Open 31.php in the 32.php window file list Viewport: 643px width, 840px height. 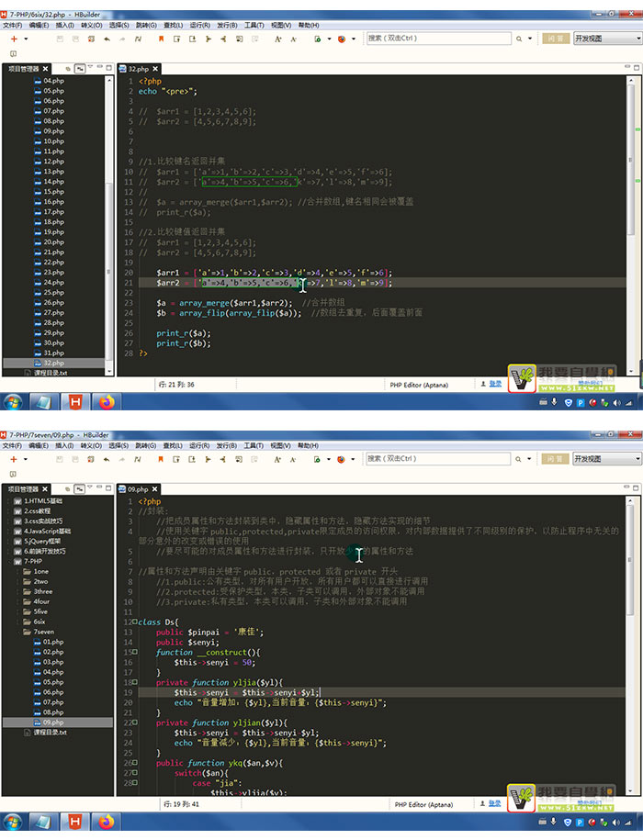pos(53,353)
